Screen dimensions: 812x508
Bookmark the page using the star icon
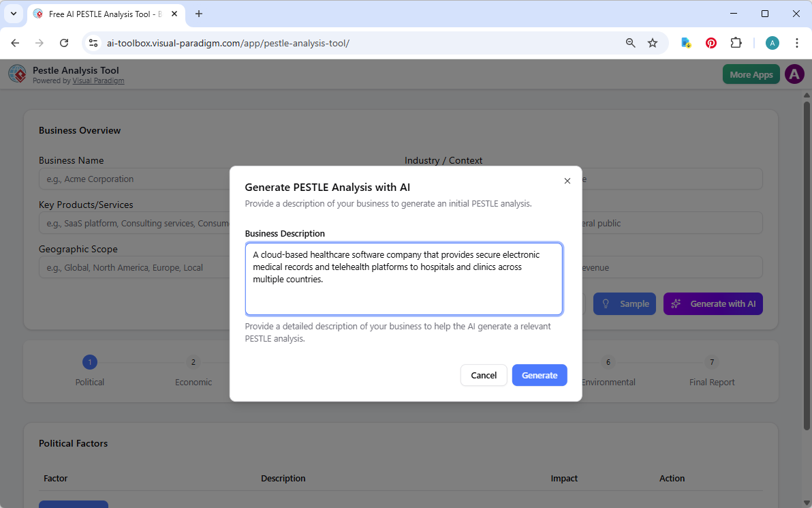[x=653, y=42]
